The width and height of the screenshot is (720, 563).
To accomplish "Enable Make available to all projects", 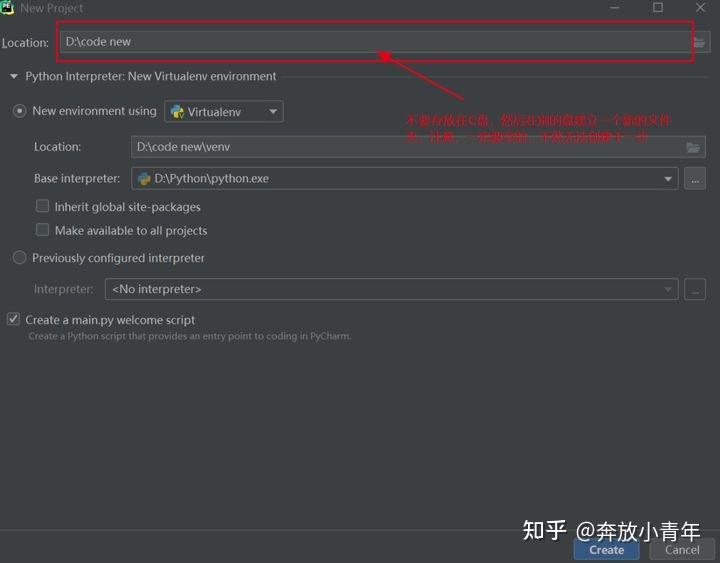I will pyautogui.click(x=43, y=230).
